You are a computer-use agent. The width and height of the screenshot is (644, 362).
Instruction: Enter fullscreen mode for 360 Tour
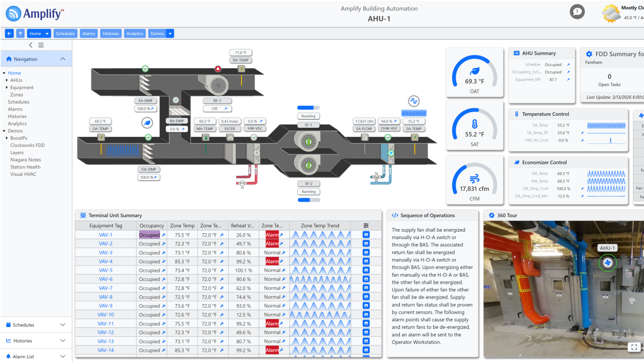pyautogui.click(x=634, y=346)
